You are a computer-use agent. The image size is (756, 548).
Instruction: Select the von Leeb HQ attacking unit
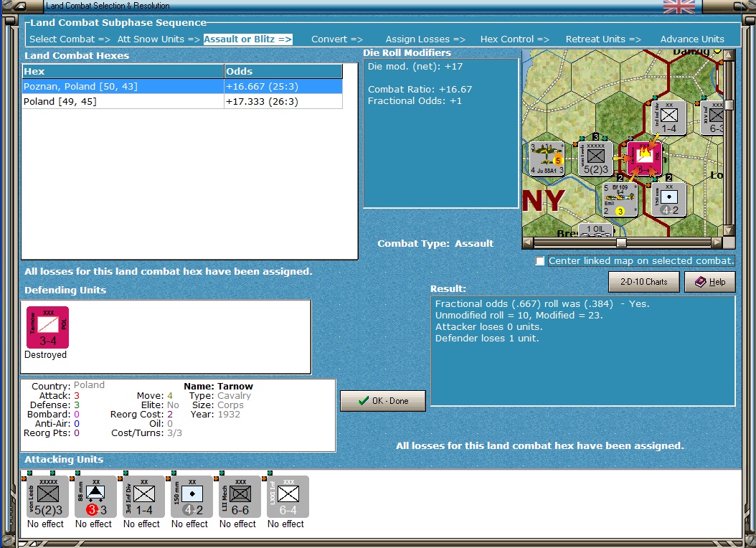pyautogui.click(x=47, y=497)
